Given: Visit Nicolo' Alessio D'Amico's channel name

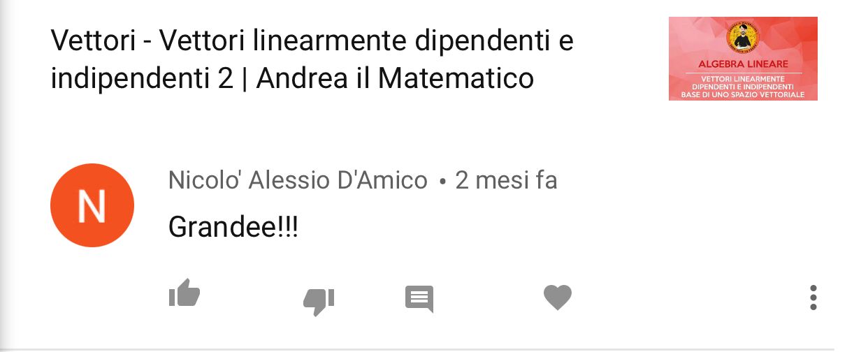Looking at the screenshot, I should coord(298,180).
